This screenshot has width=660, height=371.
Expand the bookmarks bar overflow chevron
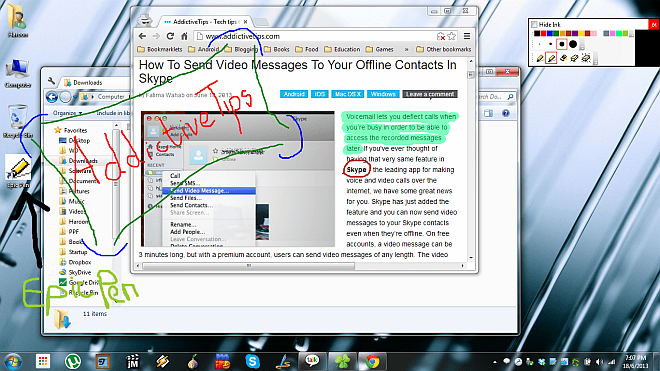coord(407,49)
